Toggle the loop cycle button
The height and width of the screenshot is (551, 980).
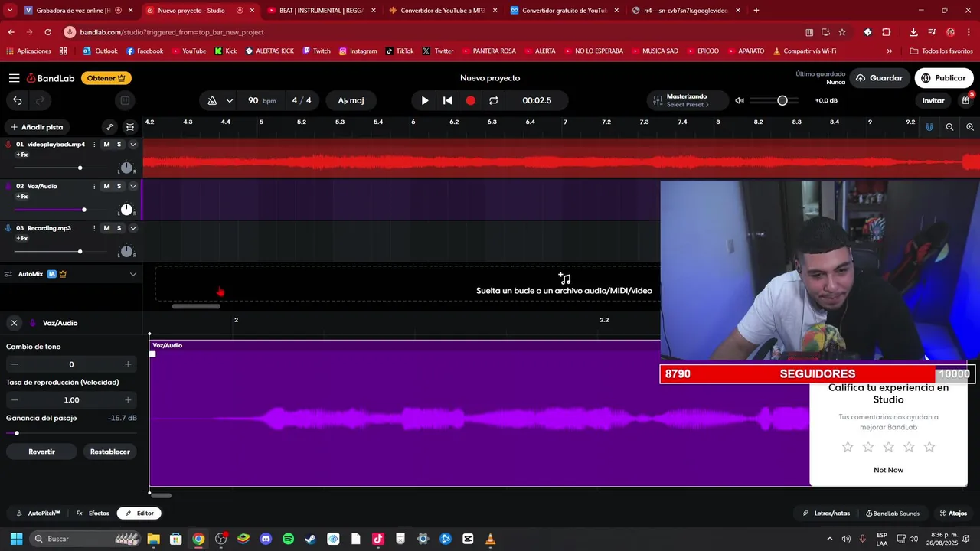493,100
